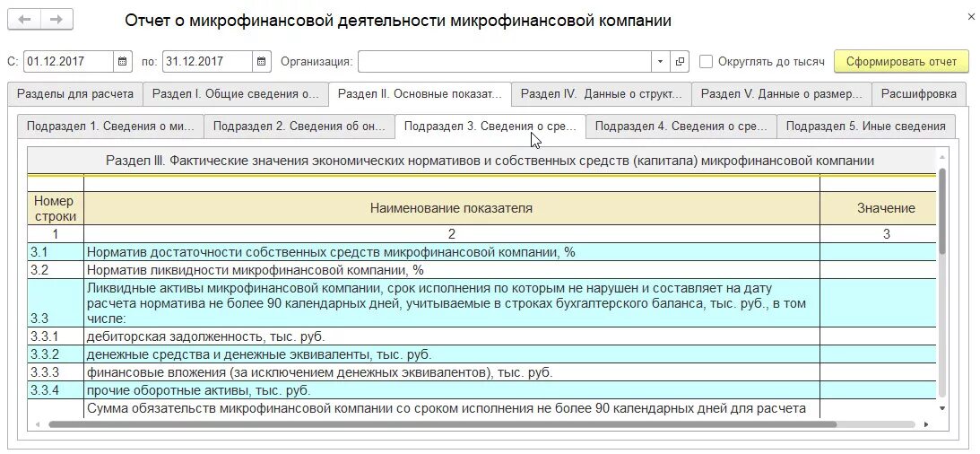Click row number cell 3.3.1
Screen dimensions: 980x454
click(x=56, y=336)
